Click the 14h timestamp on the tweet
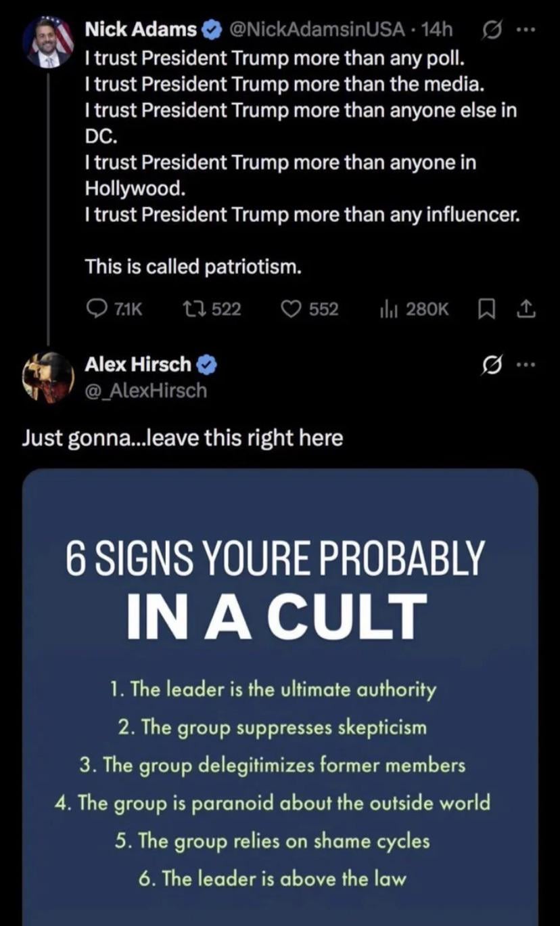Screen dimensions: 560x926 point(437,30)
